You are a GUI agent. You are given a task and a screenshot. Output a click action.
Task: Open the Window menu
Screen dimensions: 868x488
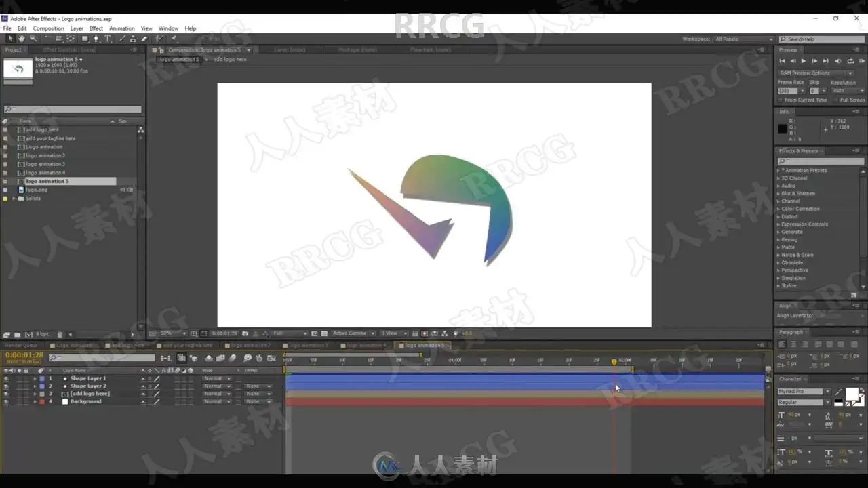[x=168, y=28]
